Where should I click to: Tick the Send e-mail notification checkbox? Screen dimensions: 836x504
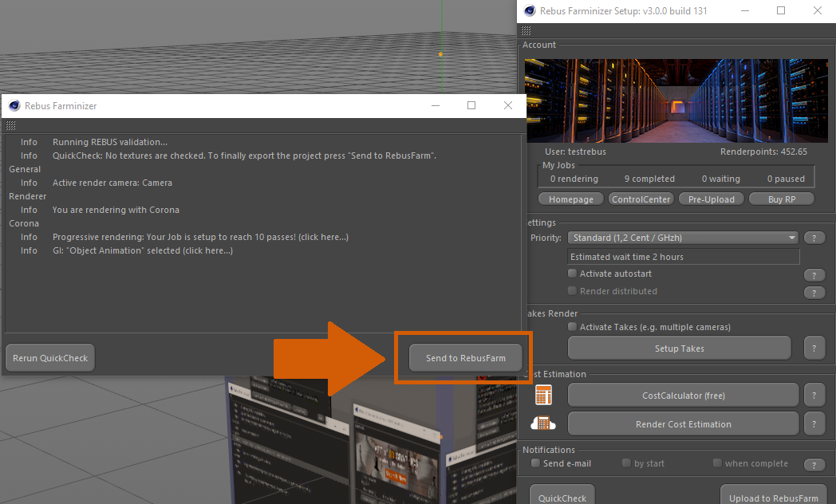535,463
